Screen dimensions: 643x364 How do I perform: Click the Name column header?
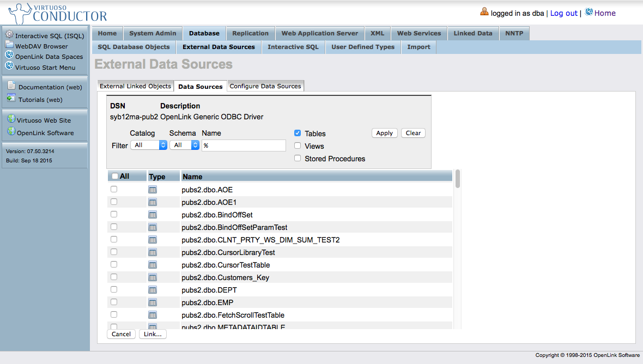(x=317, y=177)
